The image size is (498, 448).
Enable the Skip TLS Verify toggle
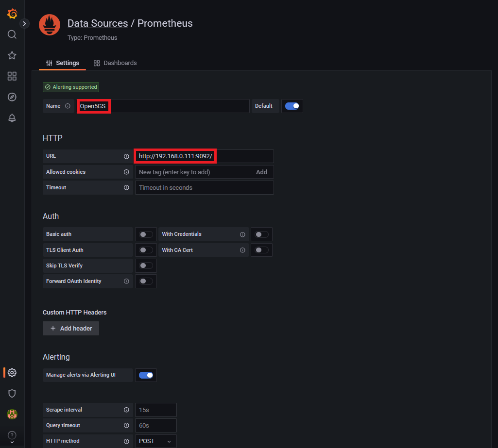[x=146, y=265]
